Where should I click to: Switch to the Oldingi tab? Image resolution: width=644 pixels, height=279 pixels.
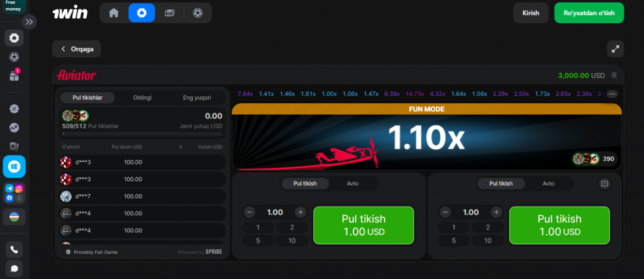[143, 98]
